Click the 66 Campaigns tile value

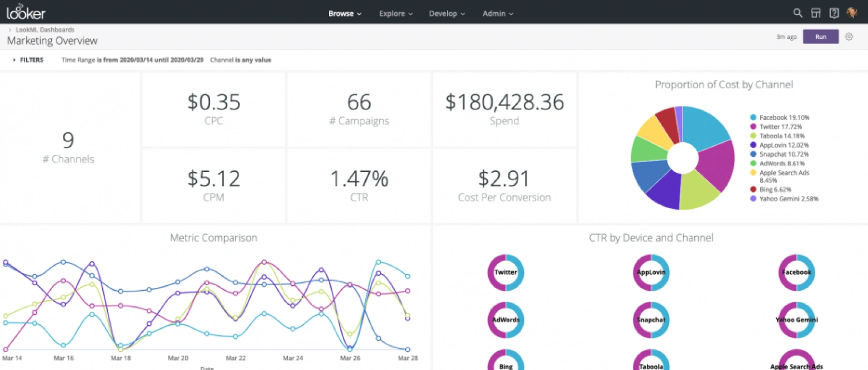(359, 103)
